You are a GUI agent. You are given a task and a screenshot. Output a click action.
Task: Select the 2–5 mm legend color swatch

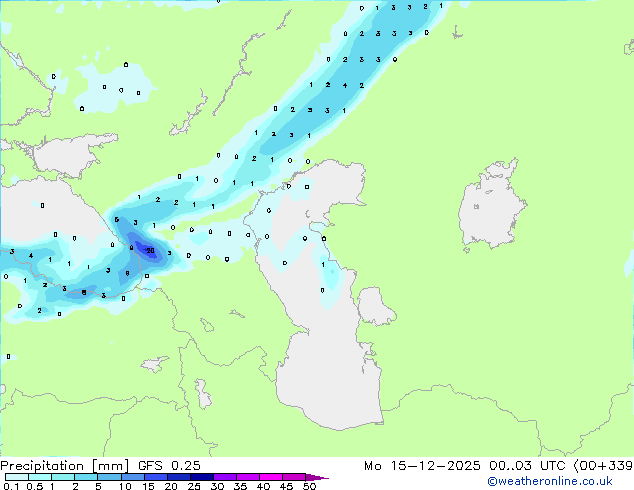tap(86, 477)
